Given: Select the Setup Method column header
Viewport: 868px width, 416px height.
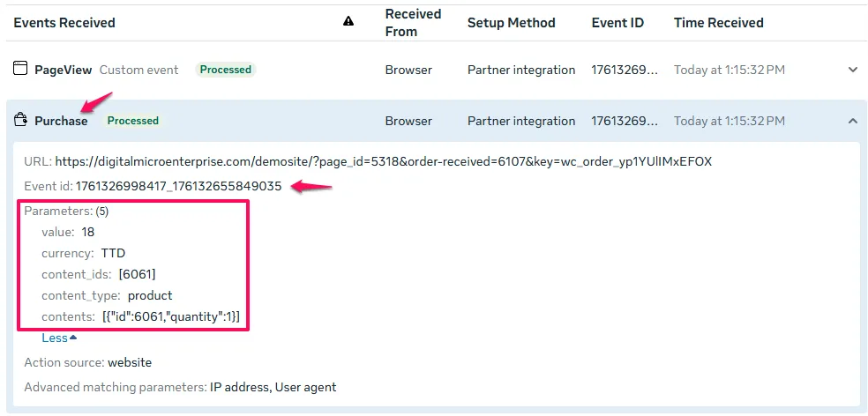Looking at the screenshot, I should [511, 22].
